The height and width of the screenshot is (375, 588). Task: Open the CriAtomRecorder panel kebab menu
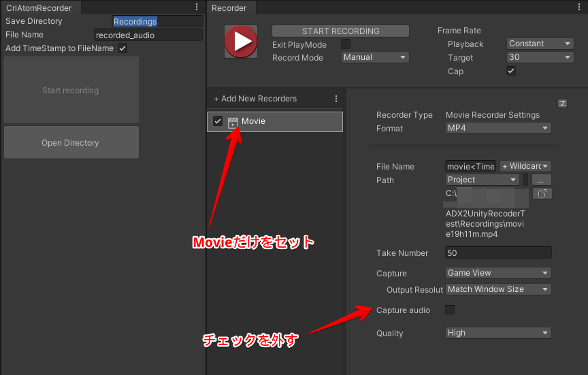(x=197, y=7)
